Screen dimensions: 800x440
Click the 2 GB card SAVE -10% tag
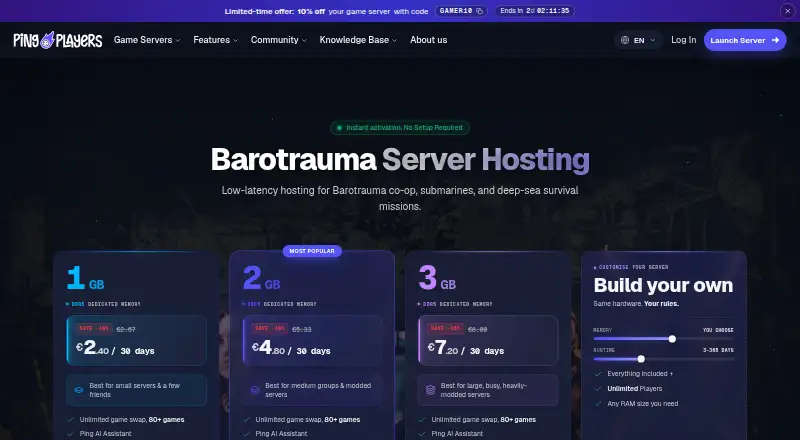(269, 329)
